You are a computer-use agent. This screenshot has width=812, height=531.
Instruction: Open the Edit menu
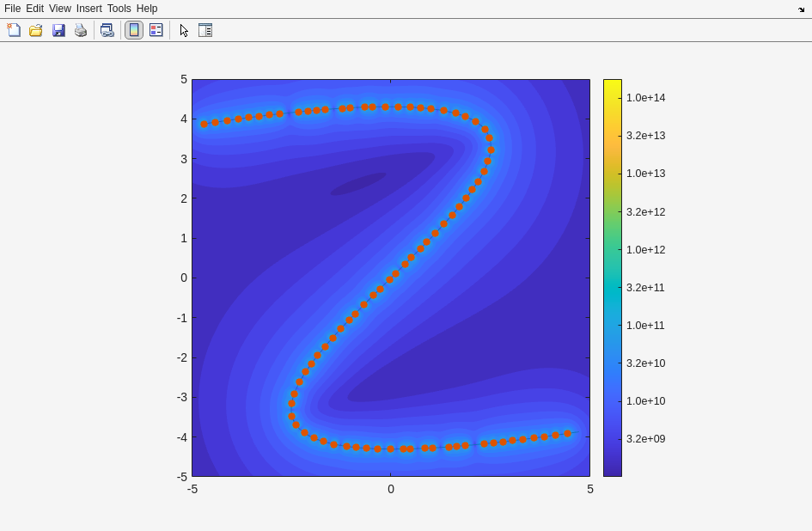(34, 9)
